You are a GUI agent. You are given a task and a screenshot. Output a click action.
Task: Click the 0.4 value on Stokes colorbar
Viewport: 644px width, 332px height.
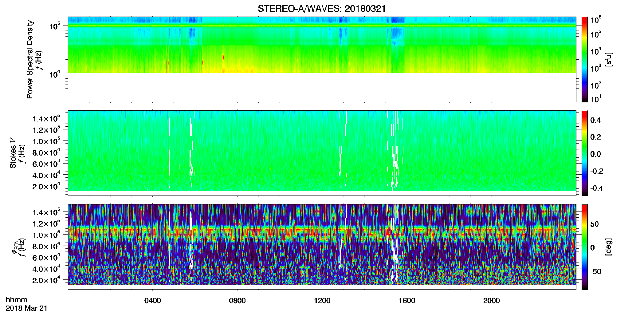(x=595, y=120)
